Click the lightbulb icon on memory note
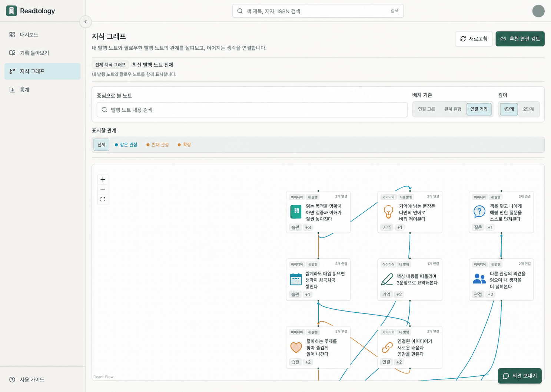Viewport: 551px width, 392px height. coord(388,212)
